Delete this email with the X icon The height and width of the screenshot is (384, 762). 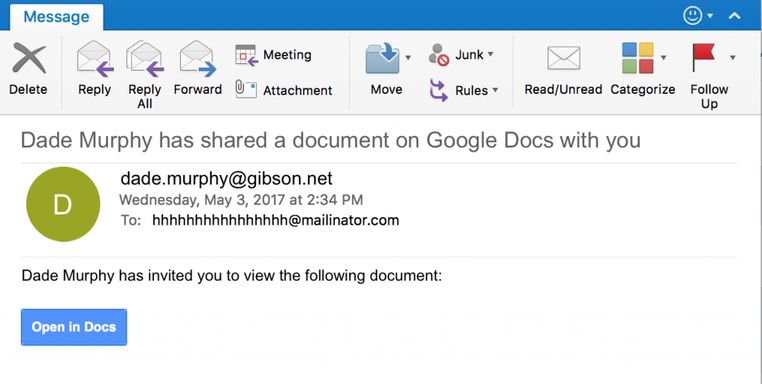tap(29, 58)
